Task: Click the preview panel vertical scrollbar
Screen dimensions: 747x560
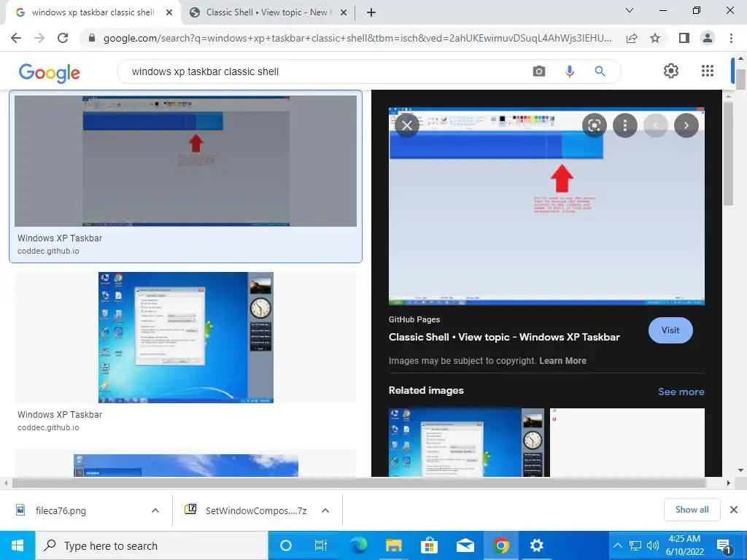Action: (728, 154)
